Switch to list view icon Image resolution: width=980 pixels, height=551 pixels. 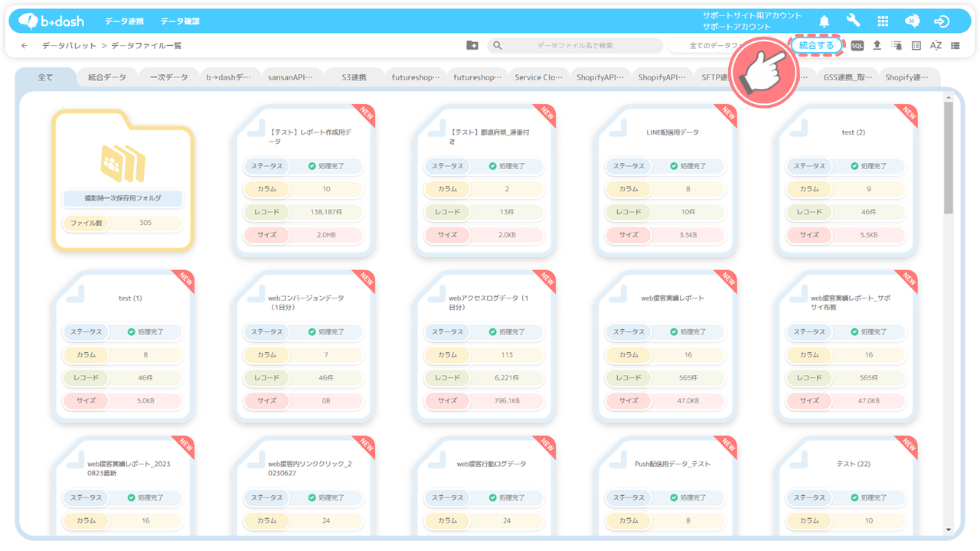(955, 46)
